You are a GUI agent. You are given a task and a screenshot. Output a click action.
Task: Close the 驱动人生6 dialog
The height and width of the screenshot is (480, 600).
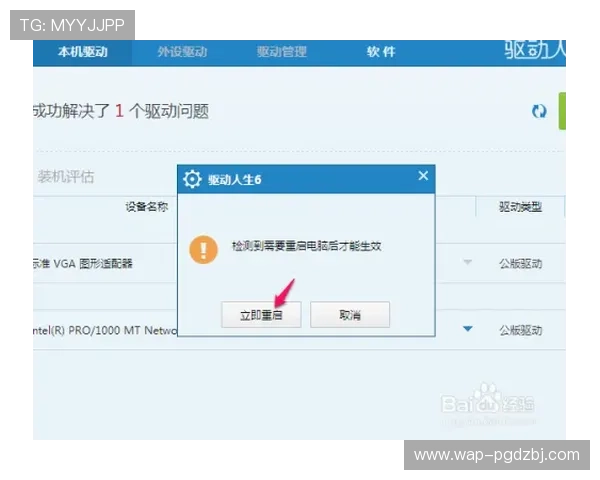pyautogui.click(x=423, y=176)
